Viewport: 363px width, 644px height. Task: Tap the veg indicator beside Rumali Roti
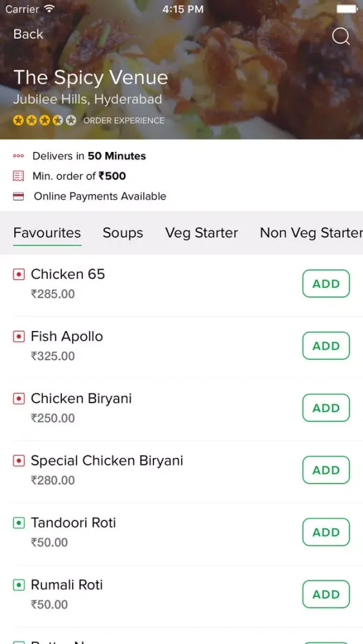(19, 585)
